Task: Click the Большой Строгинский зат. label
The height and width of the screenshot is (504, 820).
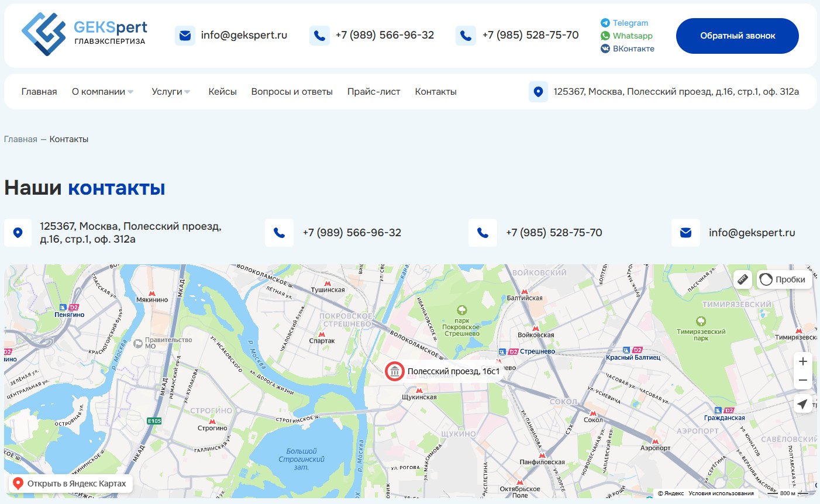Action: (x=302, y=459)
